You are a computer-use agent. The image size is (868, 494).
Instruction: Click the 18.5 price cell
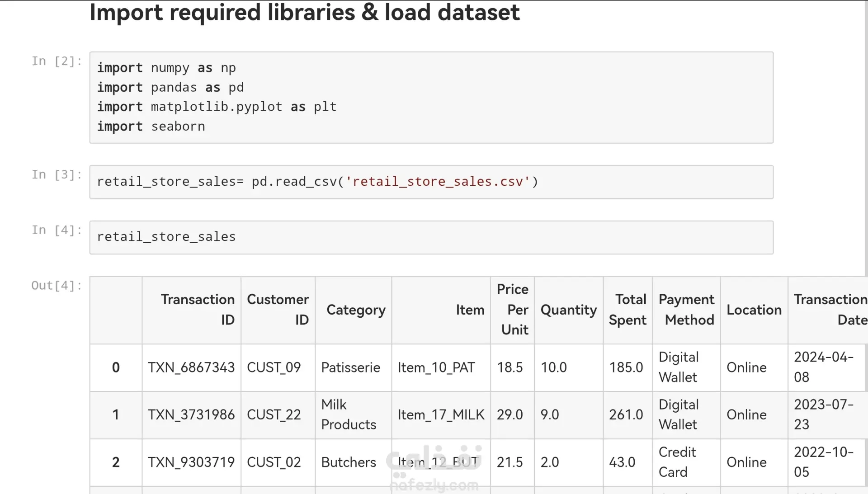[513, 367]
